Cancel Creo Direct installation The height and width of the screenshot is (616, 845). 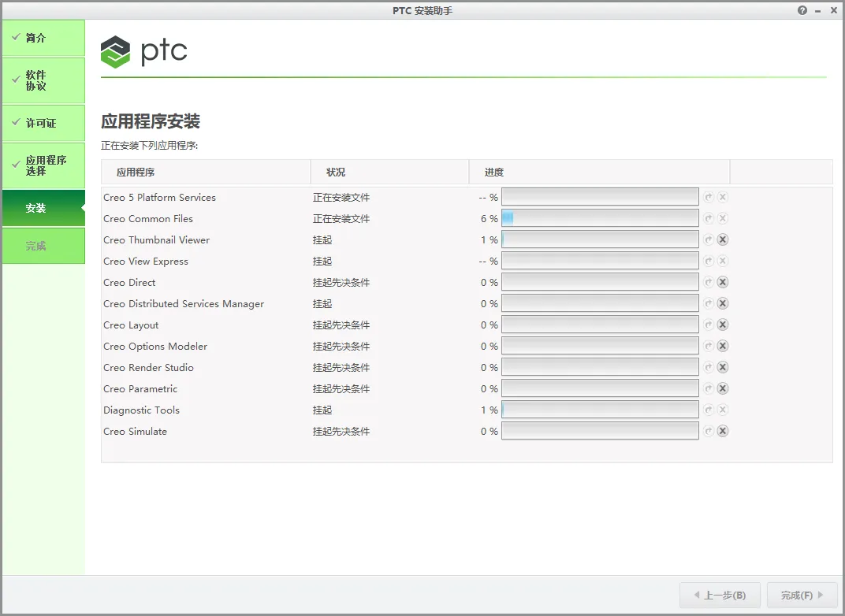pyautogui.click(x=723, y=282)
